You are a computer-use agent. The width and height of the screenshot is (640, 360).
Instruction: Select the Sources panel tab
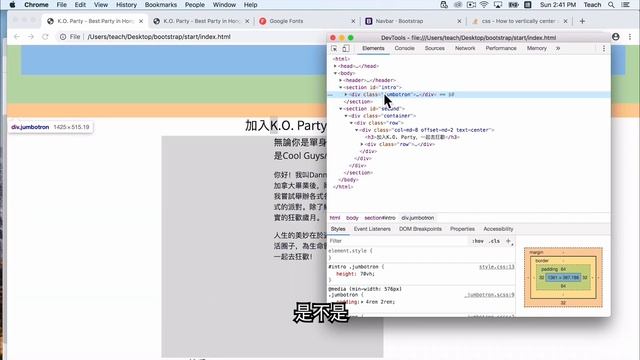[x=435, y=48]
